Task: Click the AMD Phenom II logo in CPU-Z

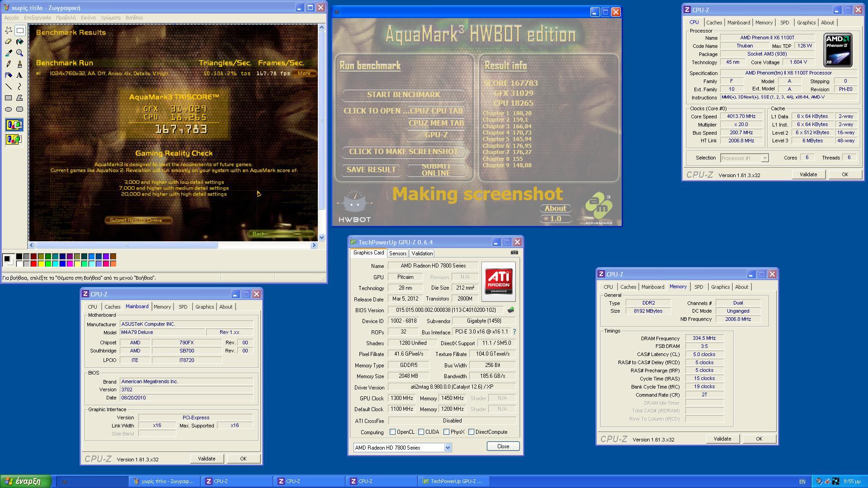Action: (837, 50)
